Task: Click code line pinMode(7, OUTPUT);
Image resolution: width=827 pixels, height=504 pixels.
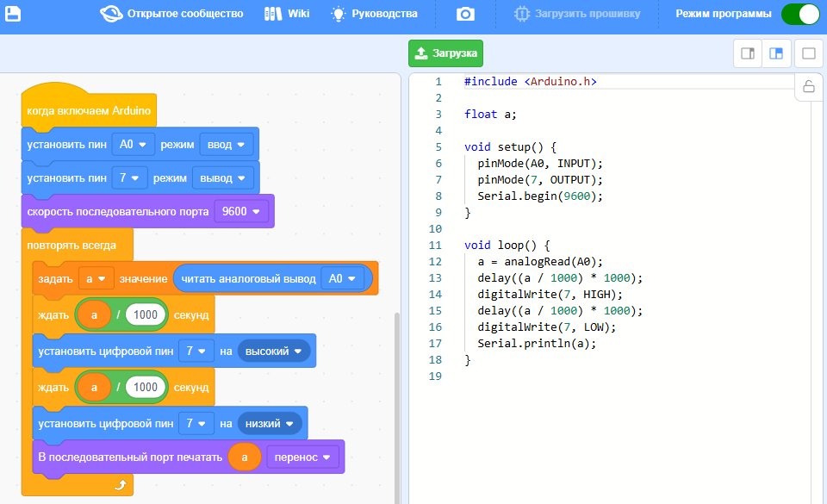Action: 539,180
